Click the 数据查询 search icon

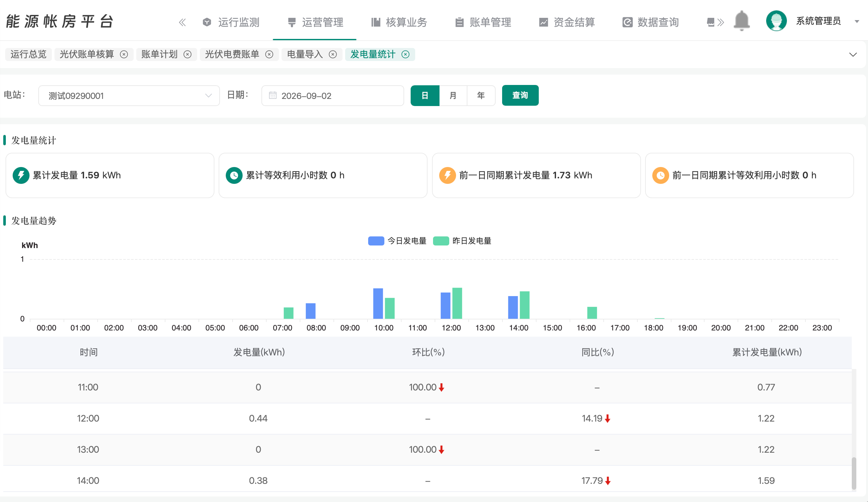point(627,22)
